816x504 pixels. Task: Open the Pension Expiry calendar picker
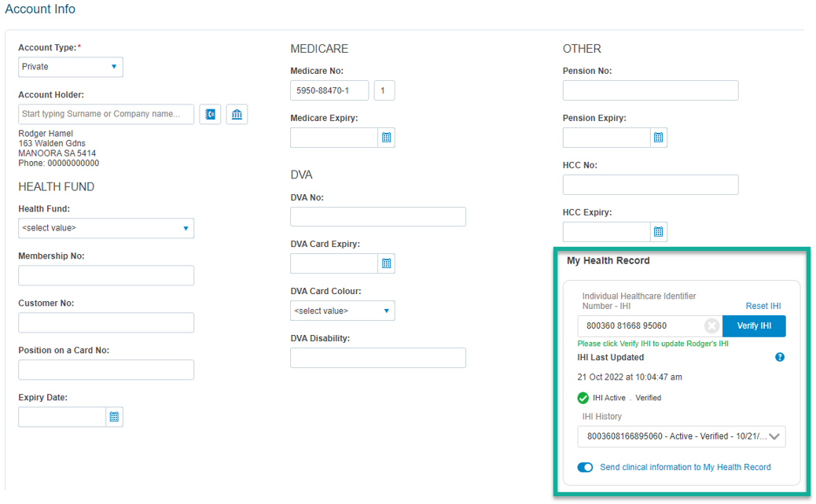pos(658,138)
